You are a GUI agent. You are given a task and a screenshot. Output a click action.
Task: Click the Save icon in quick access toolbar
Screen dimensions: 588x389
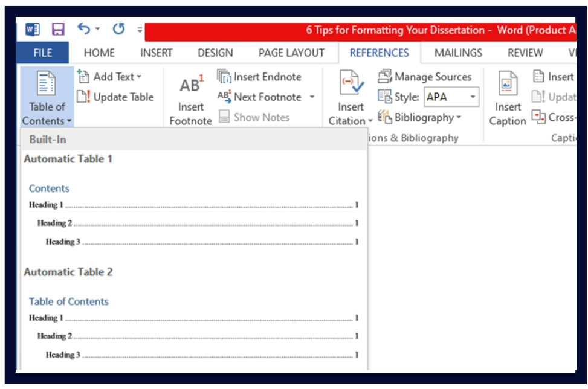coord(58,29)
